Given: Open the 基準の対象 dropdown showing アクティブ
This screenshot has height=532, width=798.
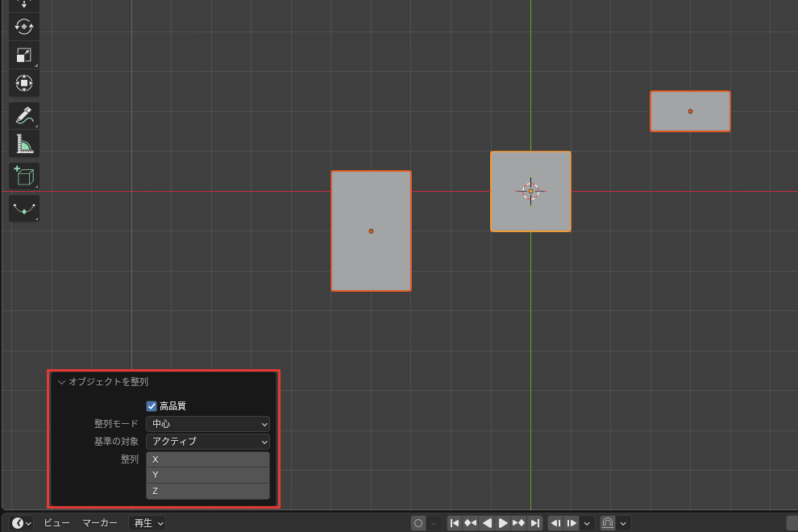Looking at the screenshot, I should click(x=208, y=442).
